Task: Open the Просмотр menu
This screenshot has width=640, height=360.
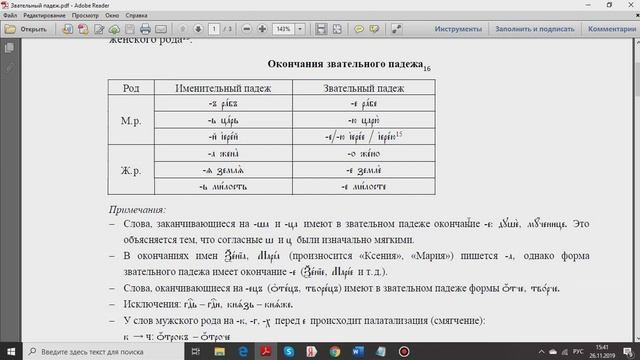Action: point(85,16)
